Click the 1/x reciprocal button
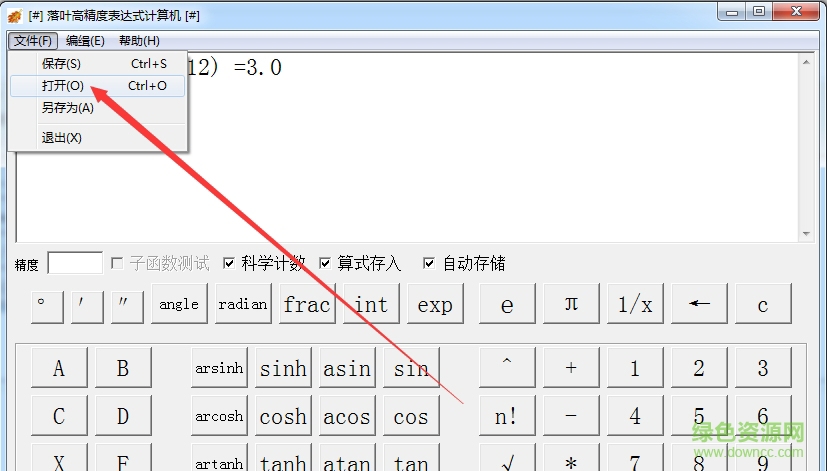Viewport: 827px width, 471px height. [635, 303]
